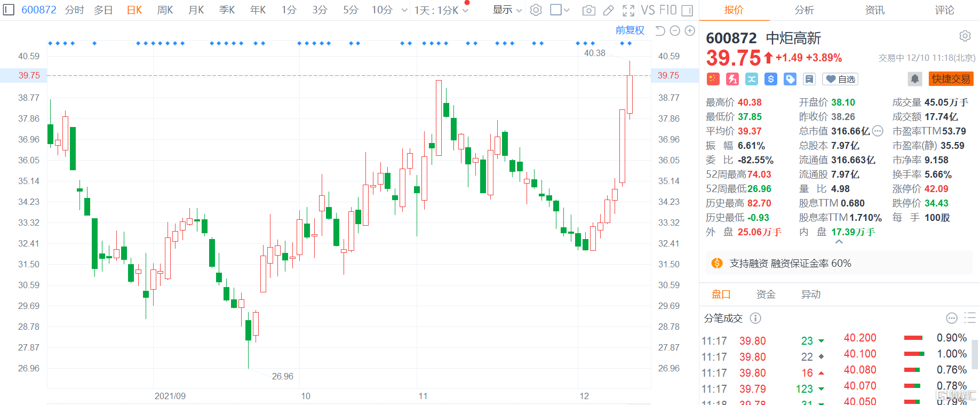Screen dimensions: 980x405
Task: Toggle the right side panel
Action: pyautogui.click(x=687, y=10)
